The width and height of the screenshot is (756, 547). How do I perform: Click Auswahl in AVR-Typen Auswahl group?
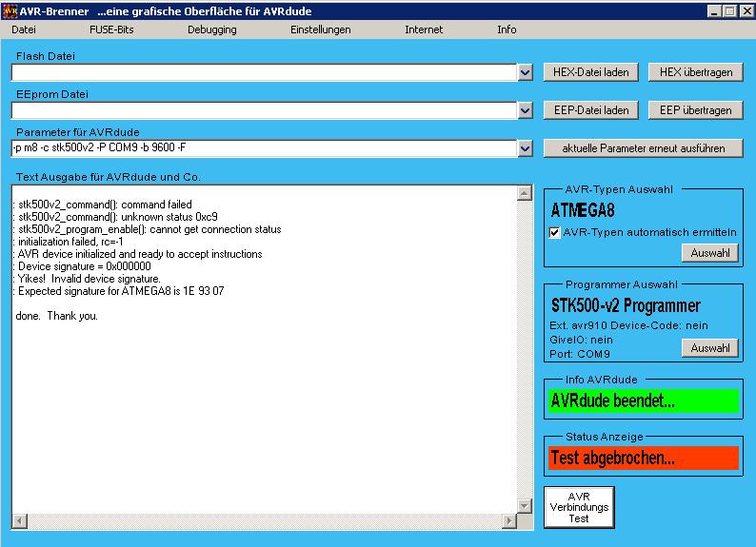(709, 253)
